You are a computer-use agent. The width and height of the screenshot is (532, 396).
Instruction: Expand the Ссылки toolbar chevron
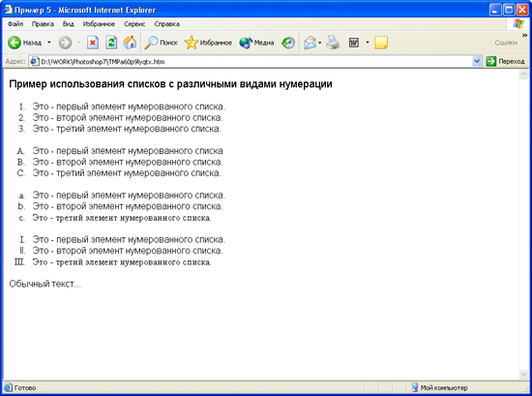[x=524, y=35]
